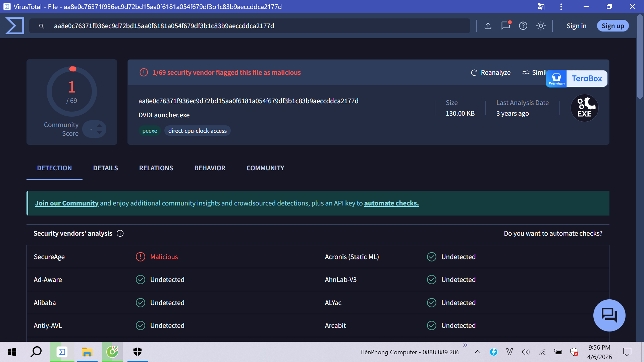Vote down on Community Score arrow
Viewport: 644px width, 362px height.
click(99, 132)
